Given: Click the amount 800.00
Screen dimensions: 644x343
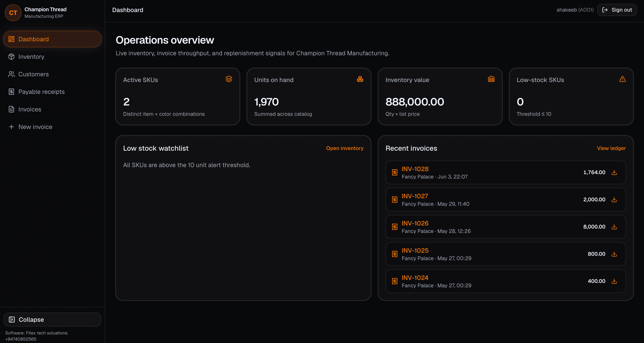Looking at the screenshot, I should tap(596, 254).
